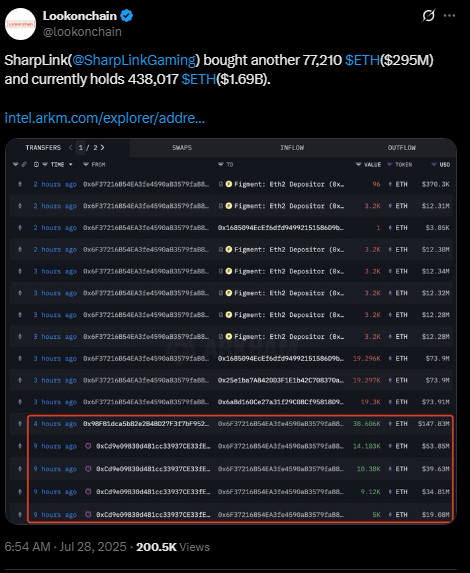Click the chain icon left of the $73.91M row
Viewport: 470px width, 573px height.
20,402
